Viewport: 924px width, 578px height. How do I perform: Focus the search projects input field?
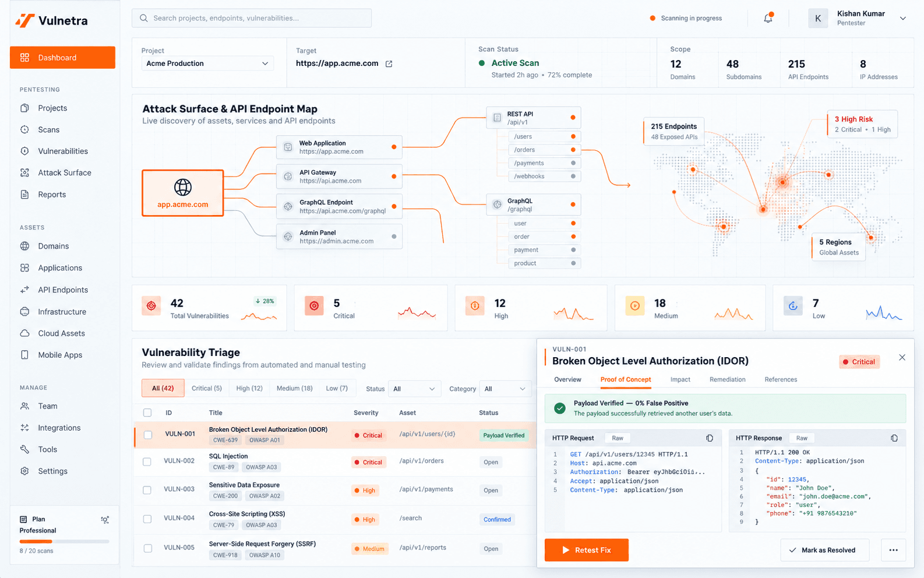pyautogui.click(x=252, y=18)
